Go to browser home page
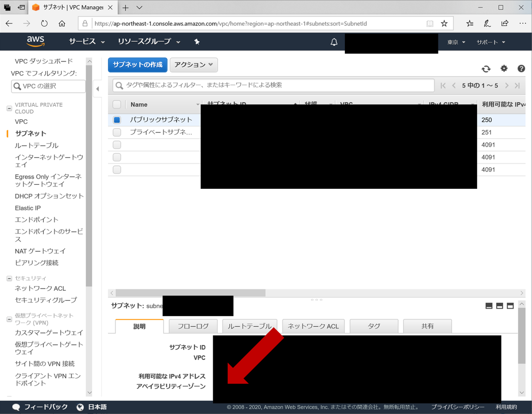Screen dimensions: 532x414 62,23
